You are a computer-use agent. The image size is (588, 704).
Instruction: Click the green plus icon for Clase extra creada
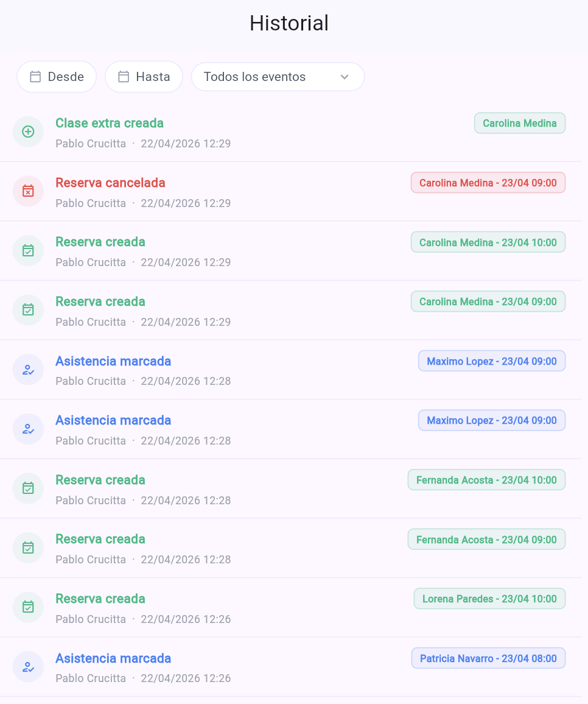click(28, 132)
